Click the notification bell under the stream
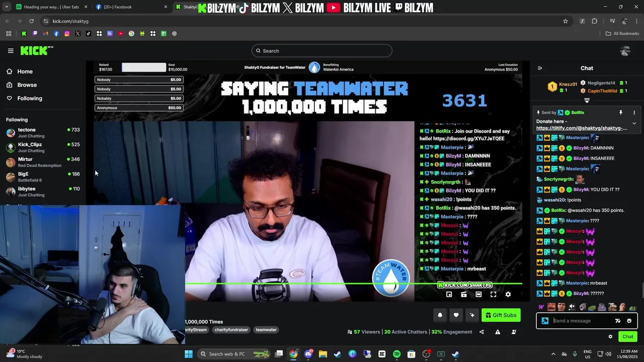This screenshot has width=644, height=362. pyautogui.click(x=440, y=315)
